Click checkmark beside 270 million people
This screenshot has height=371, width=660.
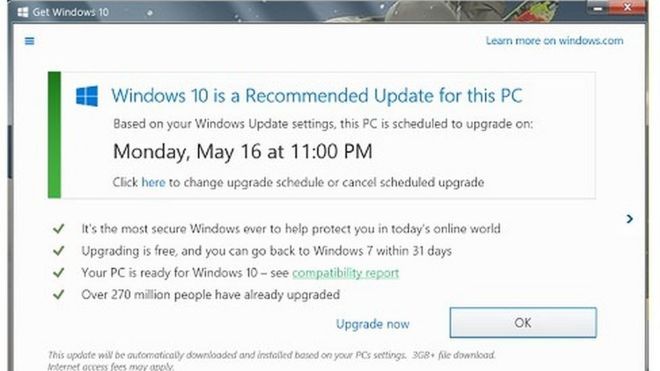pyautogui.click(x=59, y=294)
